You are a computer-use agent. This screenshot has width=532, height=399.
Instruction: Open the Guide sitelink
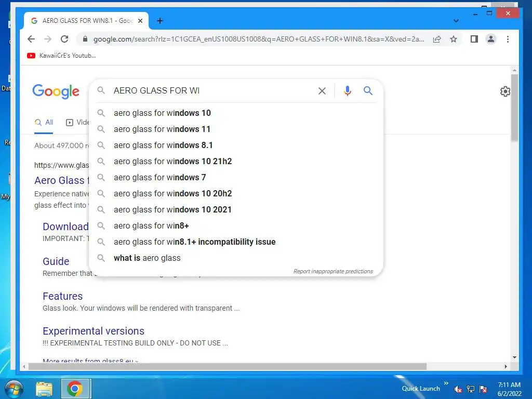[56, 261]
